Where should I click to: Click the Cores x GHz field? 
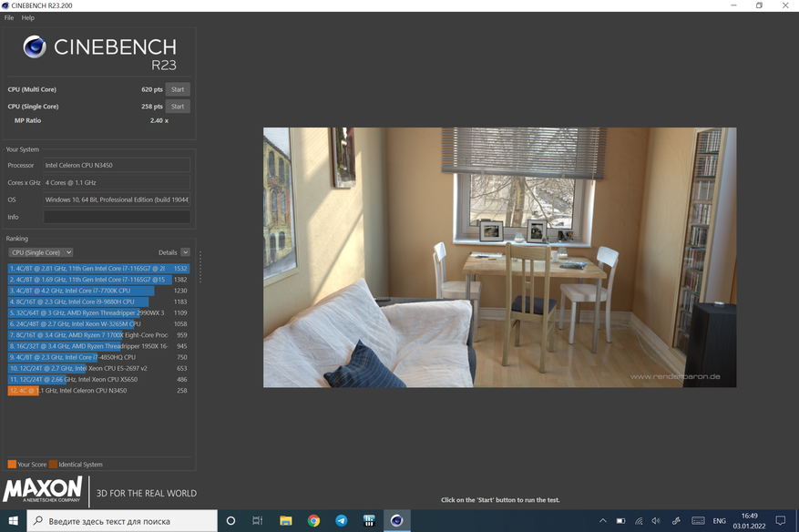coord(117,182)
